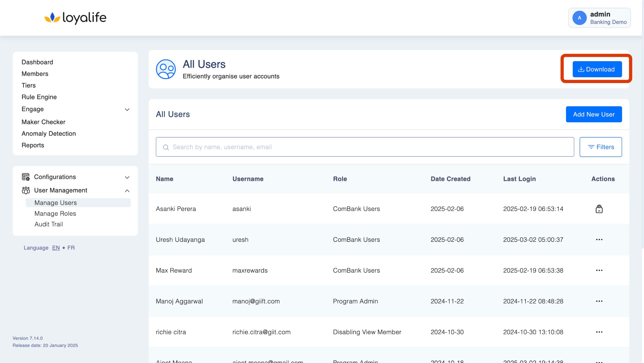Open actions menu for Uresh Udayanga
The height and width of the screenshot is (363, 644).
tap(599, 240)
